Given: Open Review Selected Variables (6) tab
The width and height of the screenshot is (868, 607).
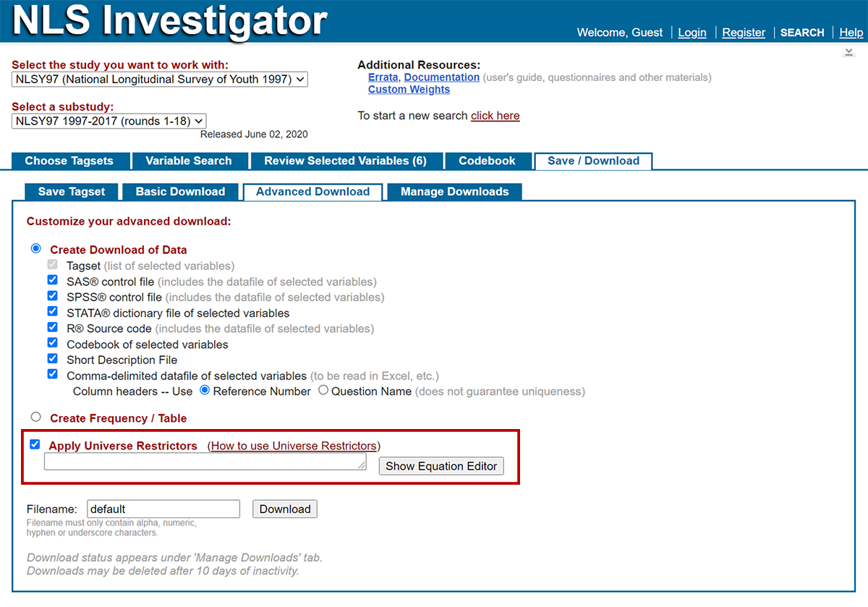Looking at the screenshot, I should [345, 161].
